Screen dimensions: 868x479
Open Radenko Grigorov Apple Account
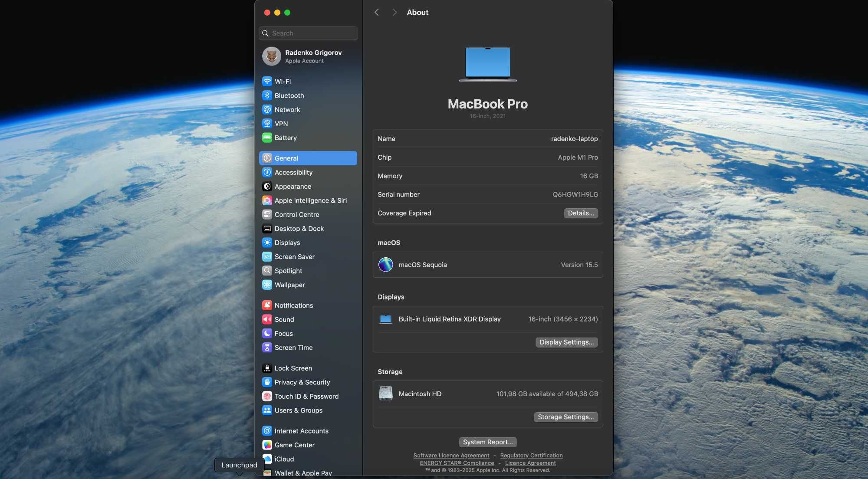[x=308, y=56]
